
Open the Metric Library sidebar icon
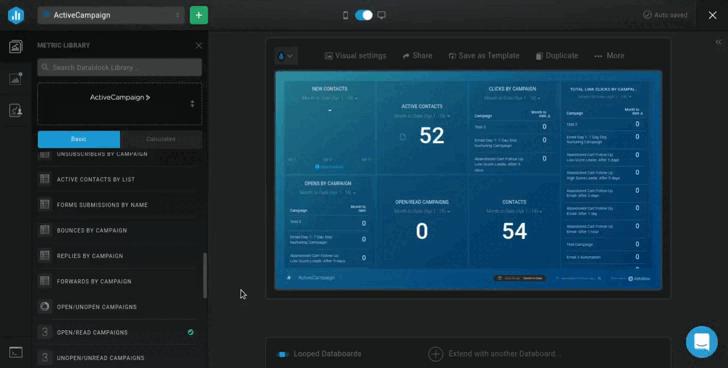pos(15,46)
